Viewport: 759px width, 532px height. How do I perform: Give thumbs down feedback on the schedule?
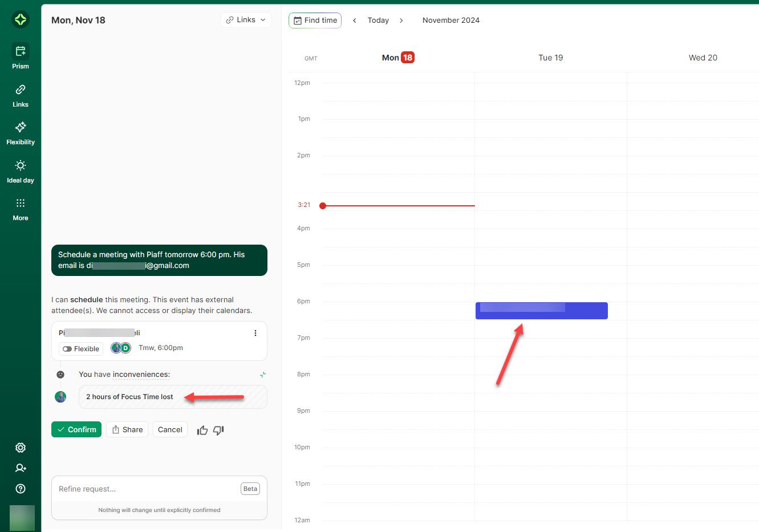[x=218, y=430]
